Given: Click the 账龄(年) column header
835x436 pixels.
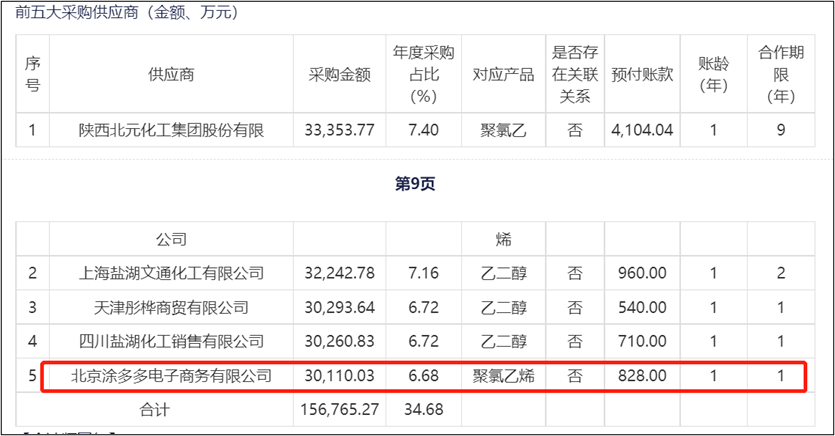Looking at the screenshot, I should 714,75.
